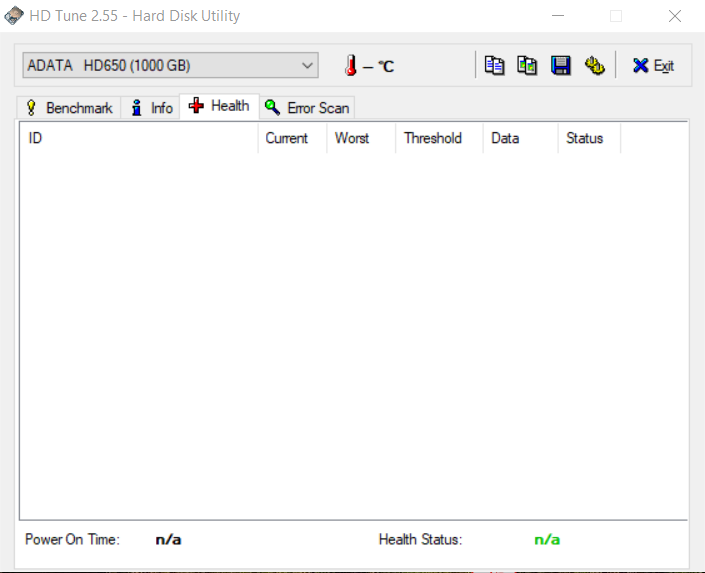This screenshot has height=573, width=705.
Task: Click the copy screenshot to clipboard icon
Action: [527, 66]
